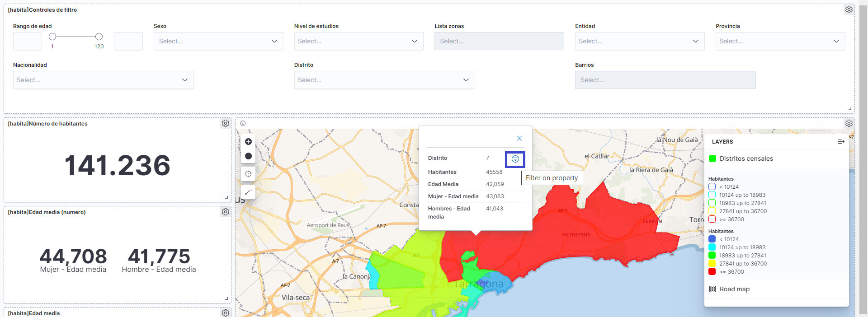Image resolution: width=868 pixels, height=317 pixels.
Task: Toggle the Distritos censales layer
Action: (746, 158)
